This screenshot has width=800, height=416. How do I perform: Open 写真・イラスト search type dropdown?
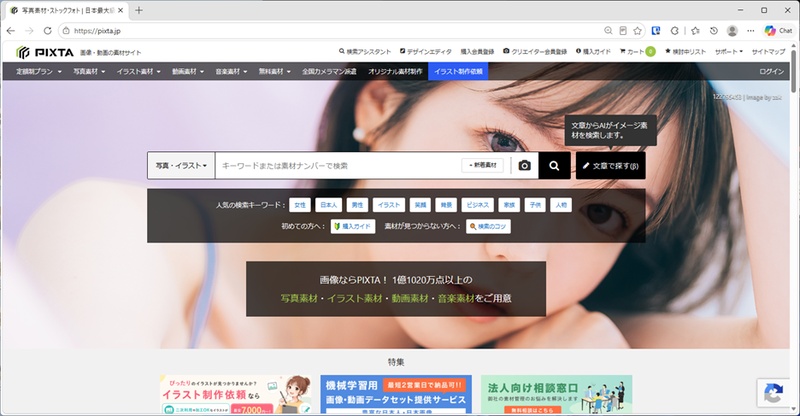[x=181, y=165]
